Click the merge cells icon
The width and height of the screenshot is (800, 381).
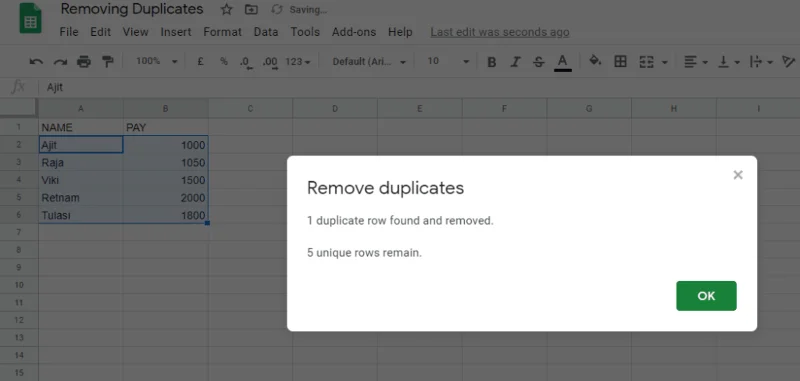(x=646, y=62)
